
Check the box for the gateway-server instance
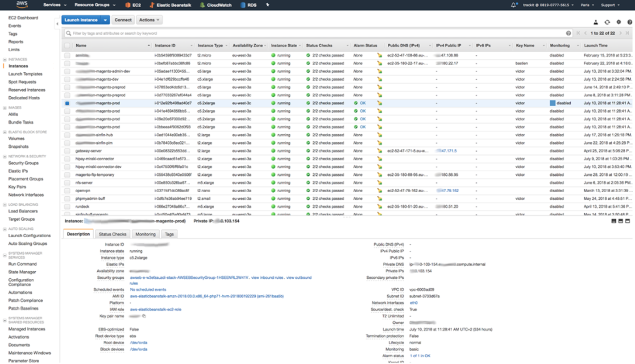(67, 151)
